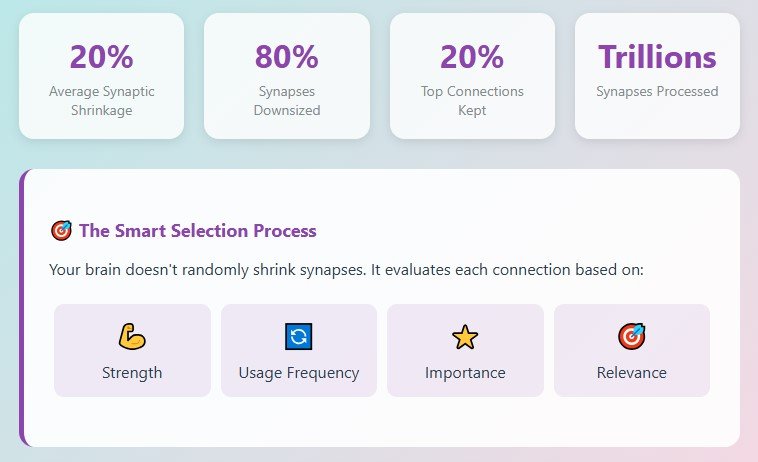Screen dimensions: 758x462
Task: Click the bullseye Relevance icon
Action: click(631, 336)
